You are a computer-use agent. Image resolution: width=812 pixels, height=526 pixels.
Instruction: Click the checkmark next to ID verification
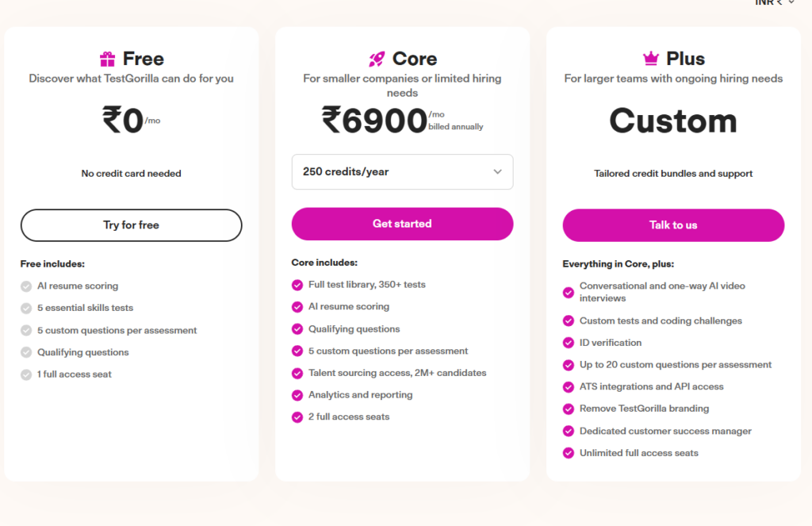[568, 343]
